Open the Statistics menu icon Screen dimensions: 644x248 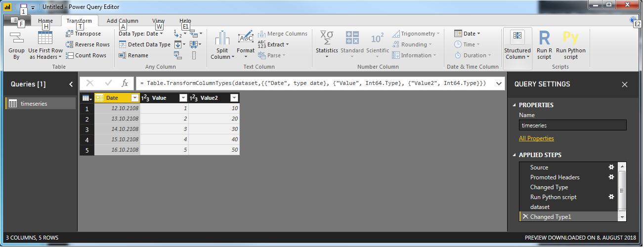(x=327, y=39)
